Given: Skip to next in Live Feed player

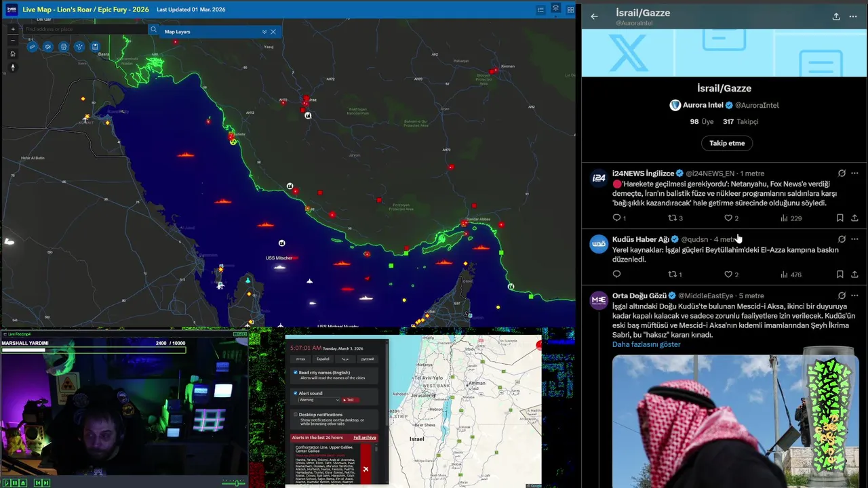Looking at the screenshot, I should tap(46, 483).
